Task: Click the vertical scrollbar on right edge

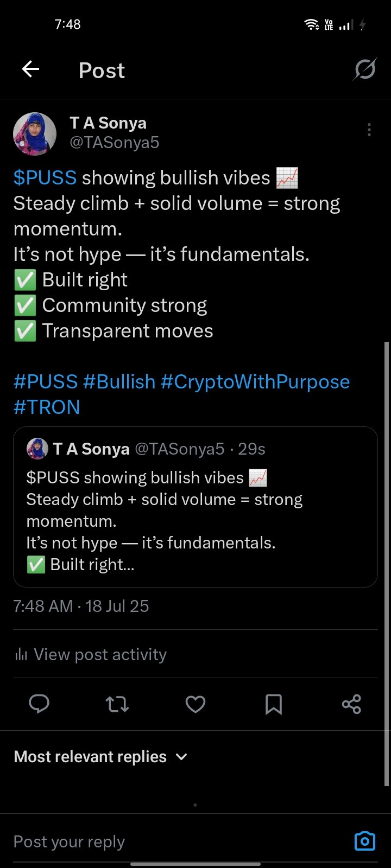Action: pos(387,564)
